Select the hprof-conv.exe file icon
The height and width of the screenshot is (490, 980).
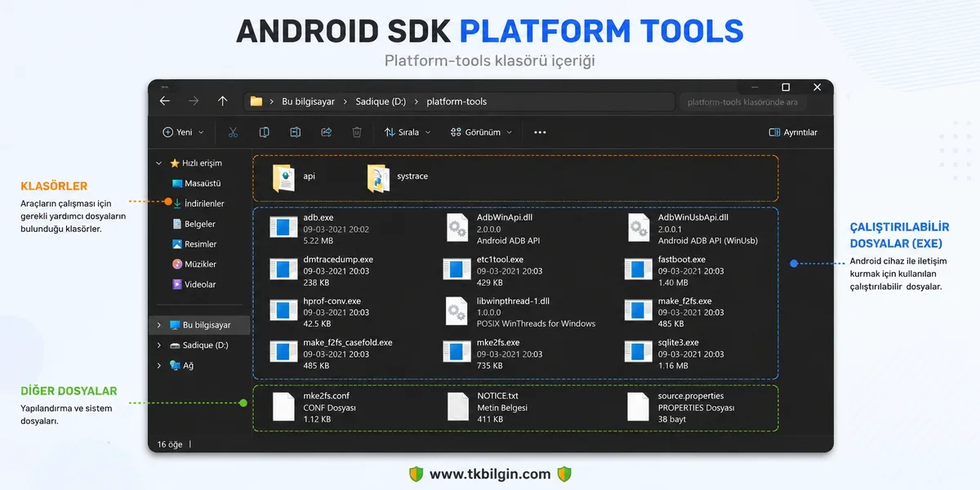click(284, 312)
